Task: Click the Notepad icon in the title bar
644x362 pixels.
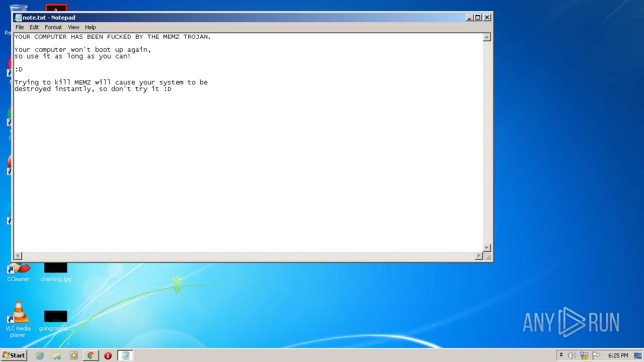Action: pos(19,18)
